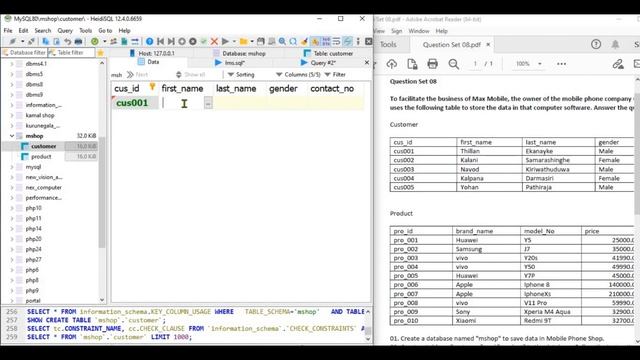Expand the mysql database node
This screenshot has height=360, width=640.
coord(12,167)
